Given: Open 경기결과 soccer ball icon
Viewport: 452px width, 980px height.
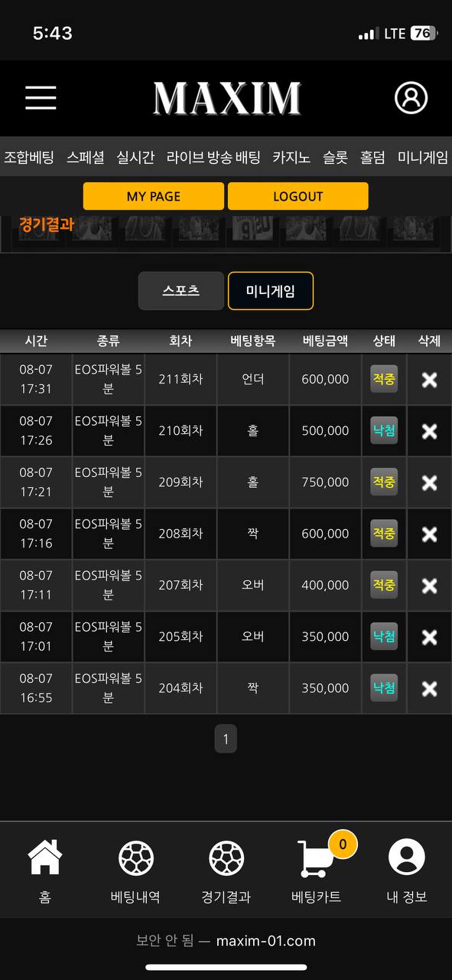Looking at the screenshot, I should click(226, 858).
